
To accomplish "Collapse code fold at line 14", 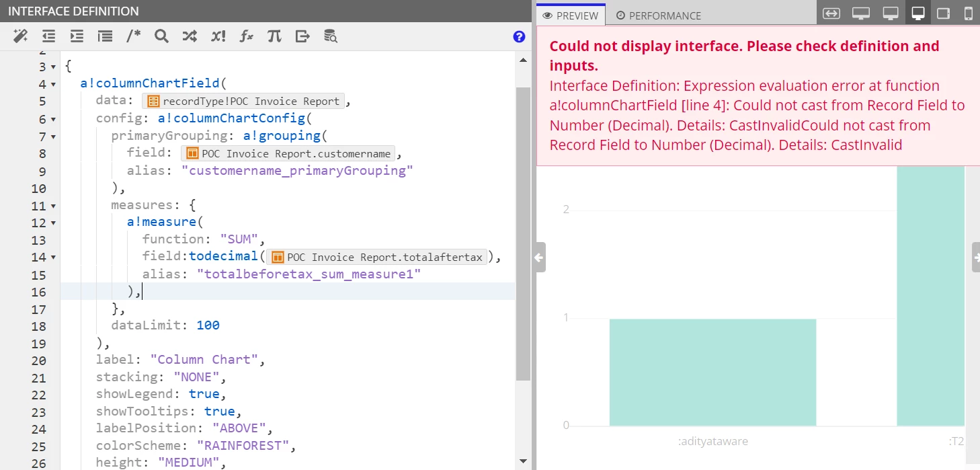I will point(53,258).
